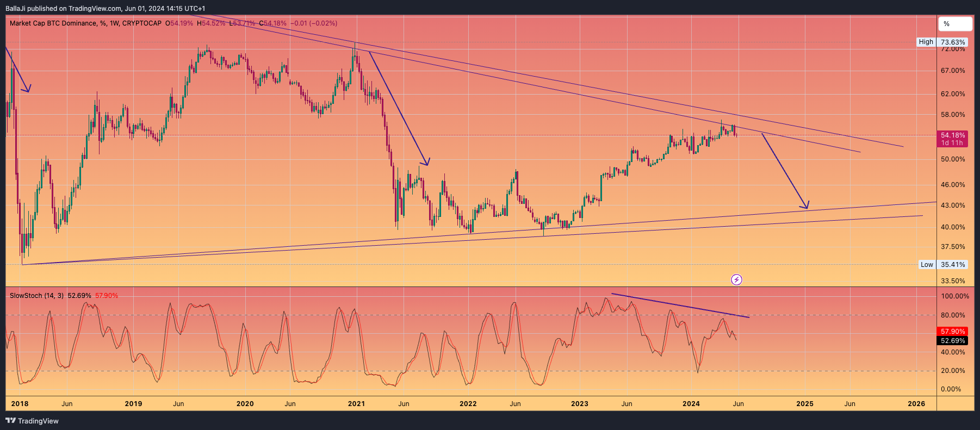Click the Low 35.41% price label
The width and height of the screenshot is (980, 430).
(943, 265)
